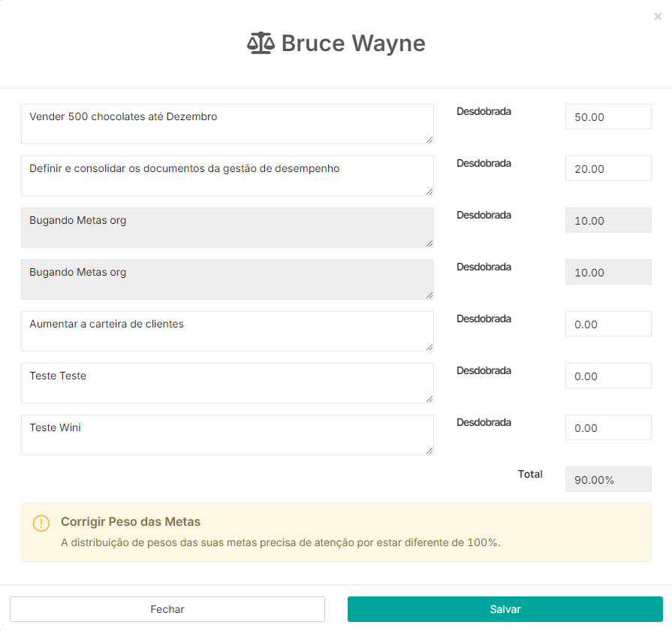Click the resize handle of the Vender 500 chocolates box
This screenshot has width=672, height=631.
pos(429,140)
